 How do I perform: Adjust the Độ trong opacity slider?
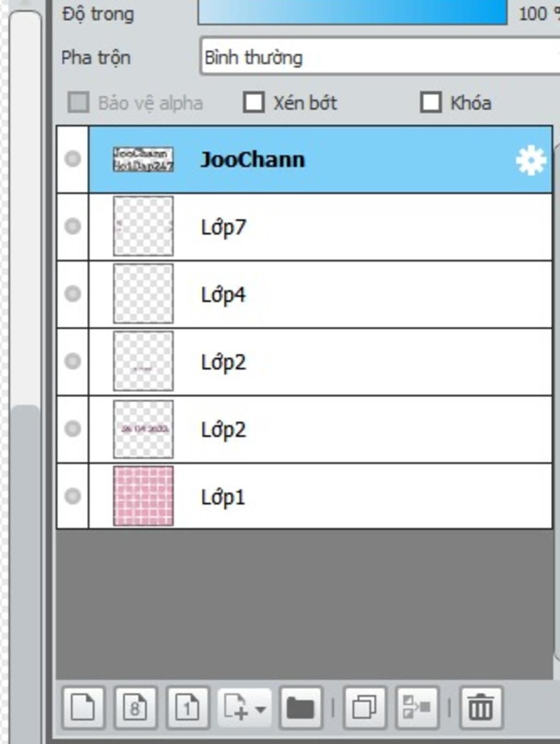tap(353, 12)
